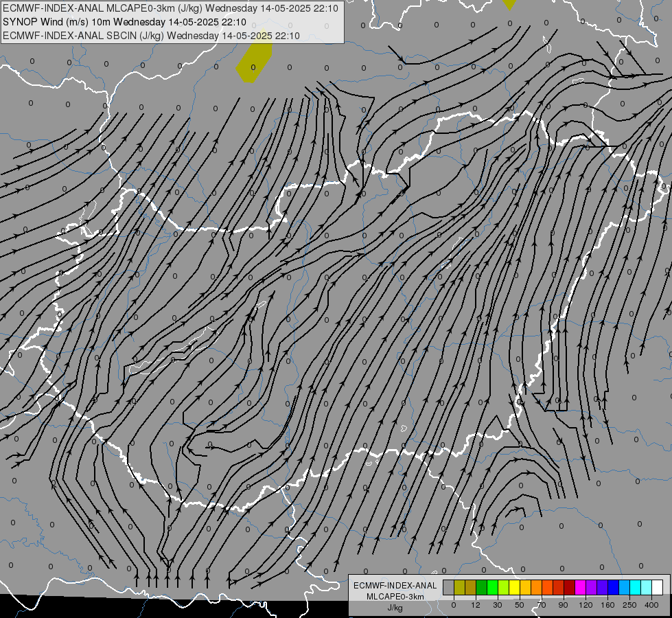Click the legend tick label 0
The height and width of the screenshot is (618, 672).
pyautogui.click(x=454, y=605)
